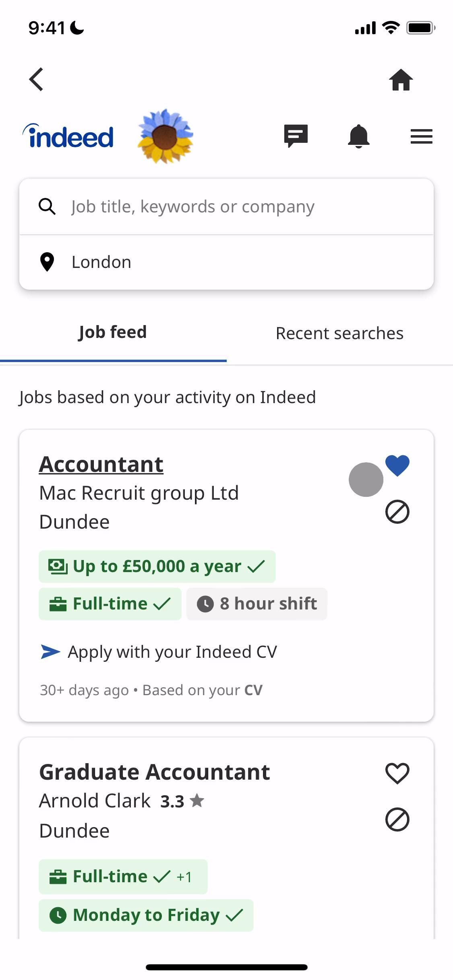Open the messages chat icon

296,136
